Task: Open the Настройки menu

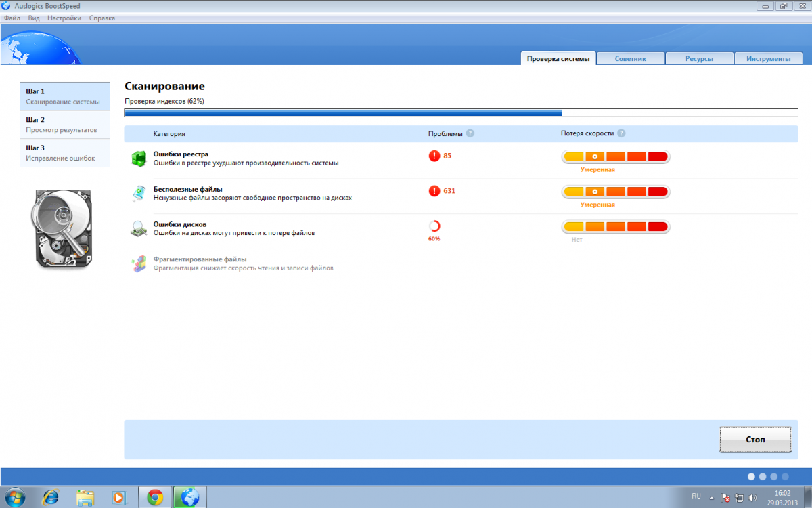Action: click(64, 18)
